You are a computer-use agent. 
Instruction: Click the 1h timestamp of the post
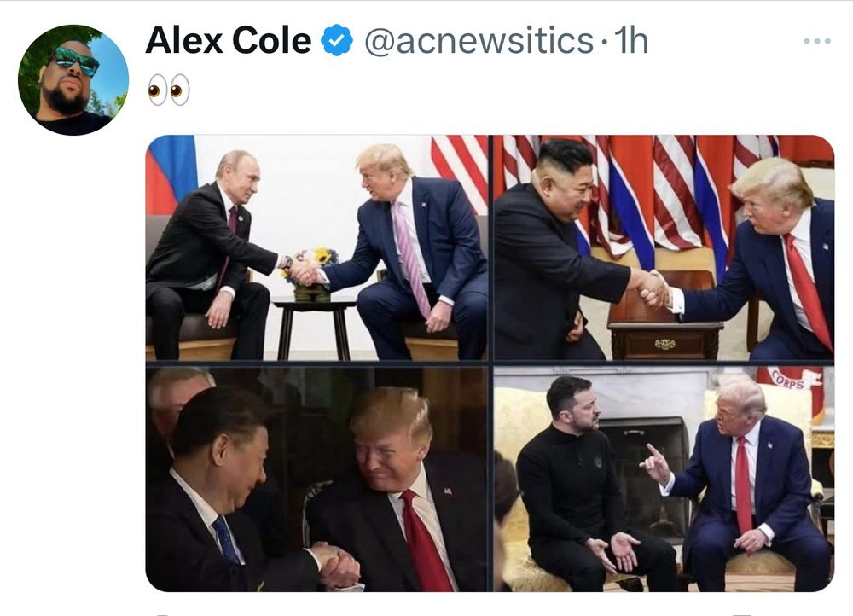(x=631, y=41)
